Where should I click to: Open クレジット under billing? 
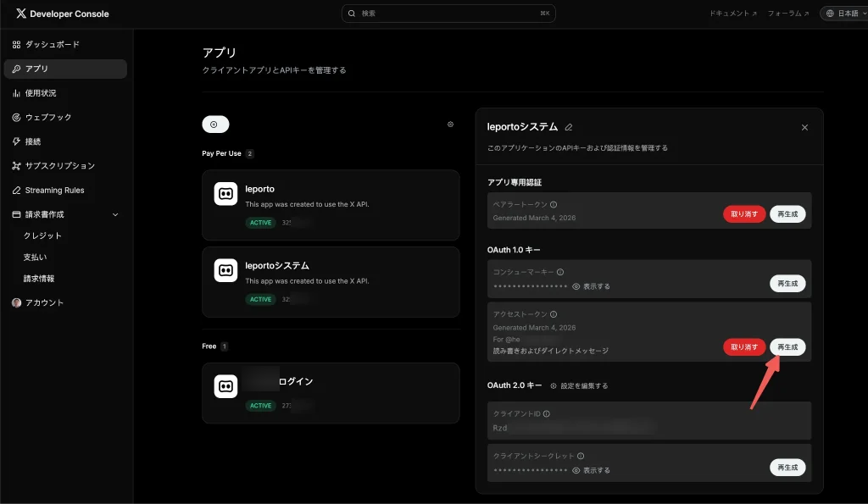tap(42, 235)
